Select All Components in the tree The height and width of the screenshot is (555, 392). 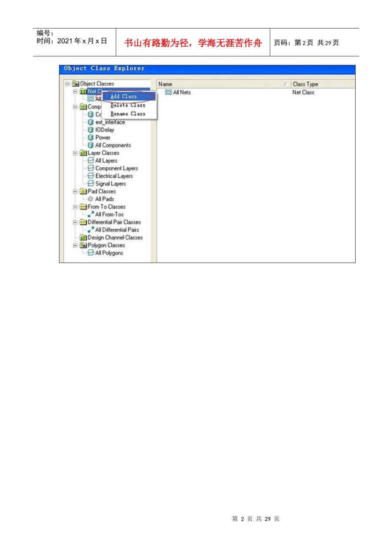(x=113, y=145)
